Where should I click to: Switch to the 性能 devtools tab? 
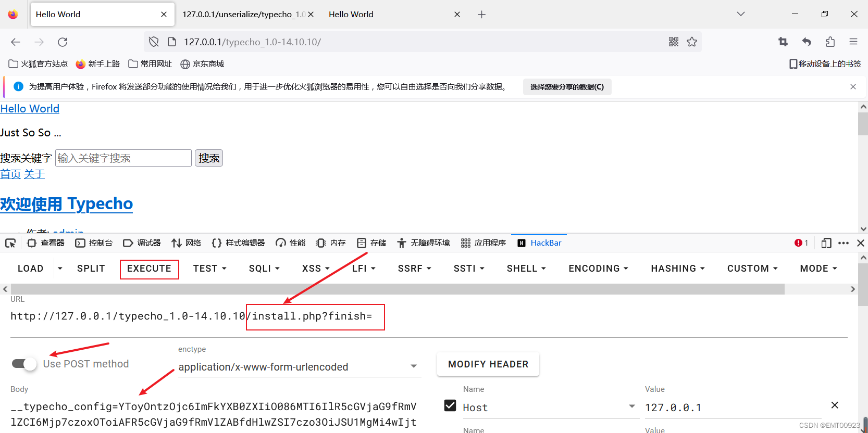tap(291, 243)
